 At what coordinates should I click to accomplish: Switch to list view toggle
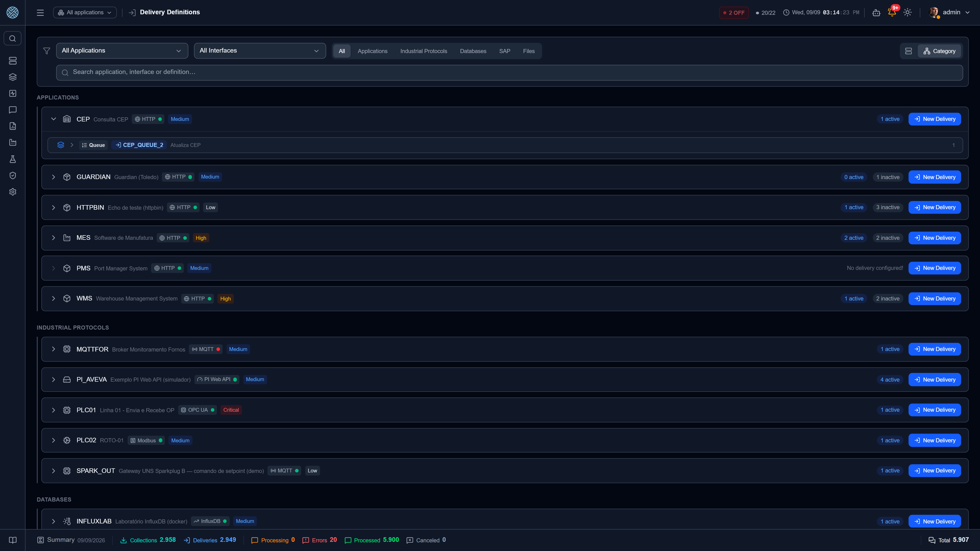(909, 51)
